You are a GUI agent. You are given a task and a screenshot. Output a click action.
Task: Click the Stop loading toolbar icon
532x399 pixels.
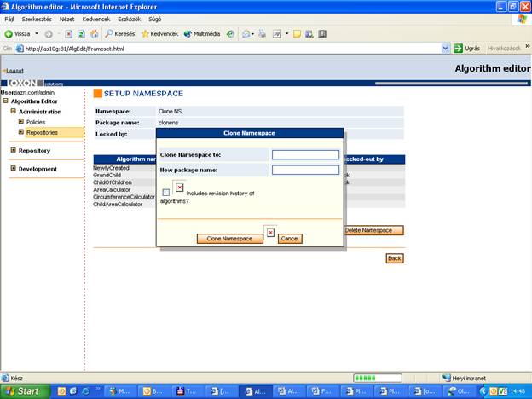pos(68,34)
